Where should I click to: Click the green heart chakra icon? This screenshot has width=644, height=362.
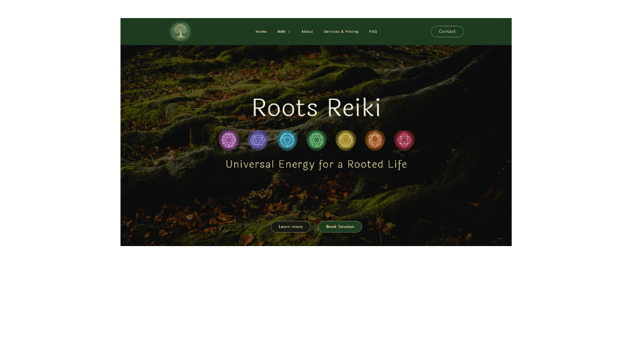317,140
